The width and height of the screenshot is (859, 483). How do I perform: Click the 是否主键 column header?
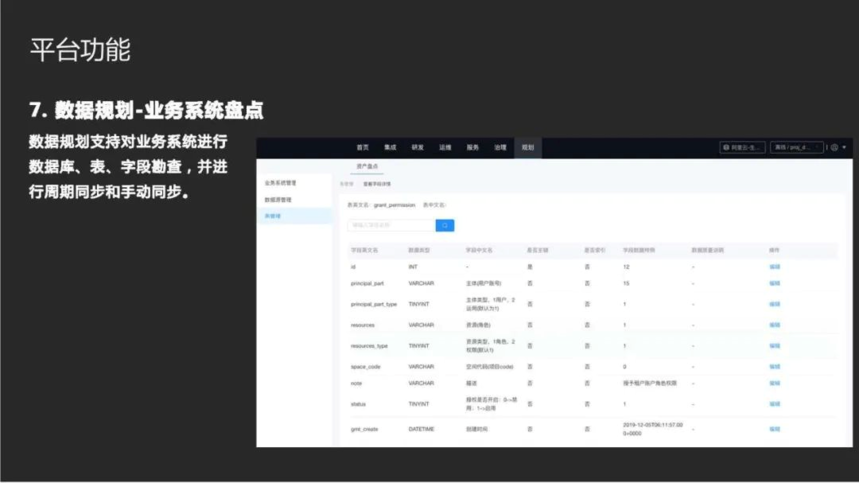[x=537, y=250]
